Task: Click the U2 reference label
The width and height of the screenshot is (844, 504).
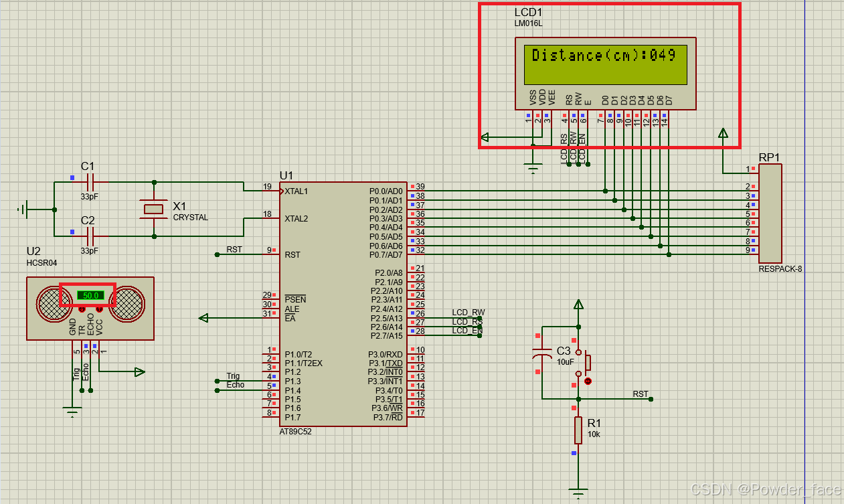Action: tap(33, 251)
